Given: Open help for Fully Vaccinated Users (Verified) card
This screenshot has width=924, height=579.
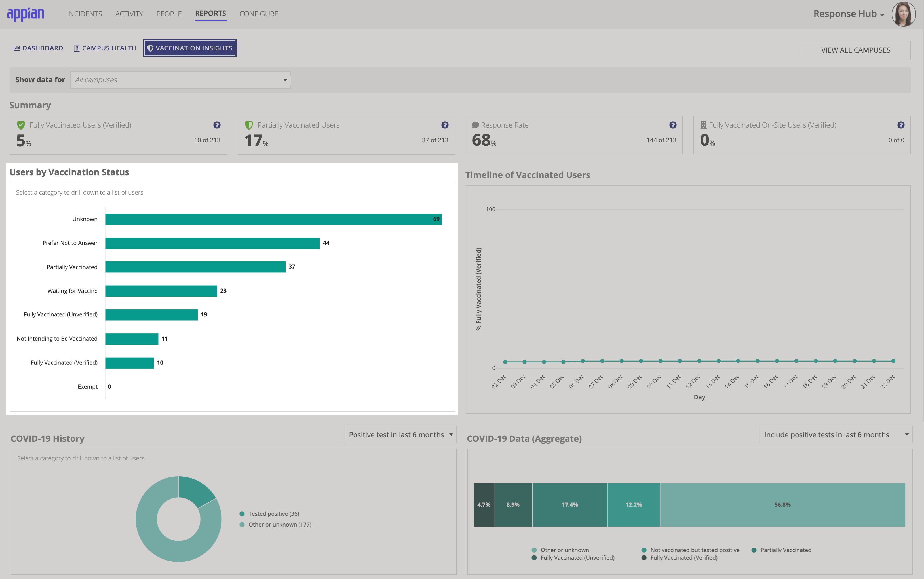Looking at the screenshot, I should [x=217, y=125].
